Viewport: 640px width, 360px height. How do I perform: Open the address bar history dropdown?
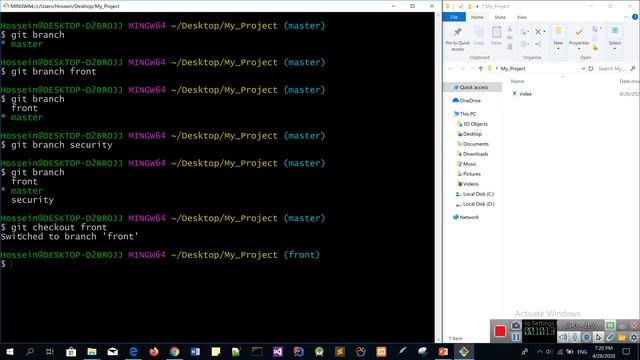coord(583,69)
